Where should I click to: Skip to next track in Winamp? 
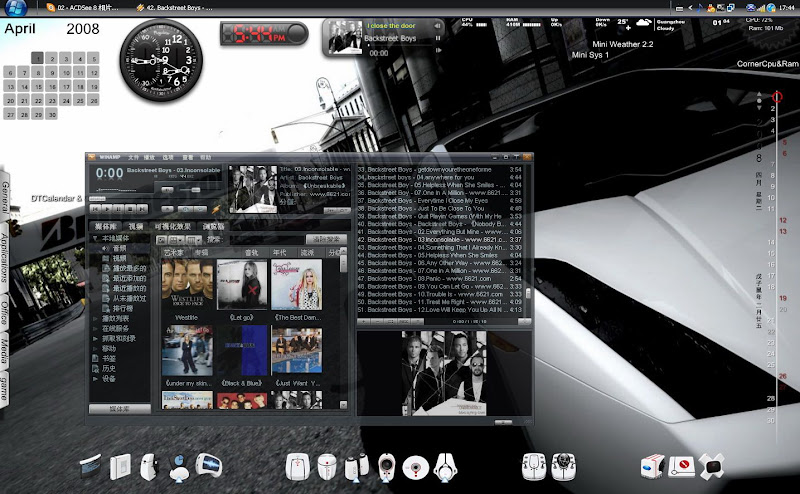(142, 209)
